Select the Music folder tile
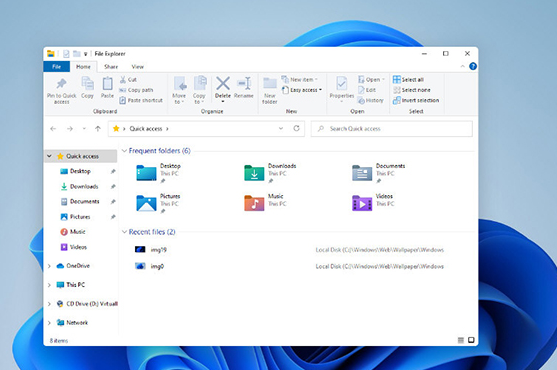557x370 pixels. coord(266,203)
